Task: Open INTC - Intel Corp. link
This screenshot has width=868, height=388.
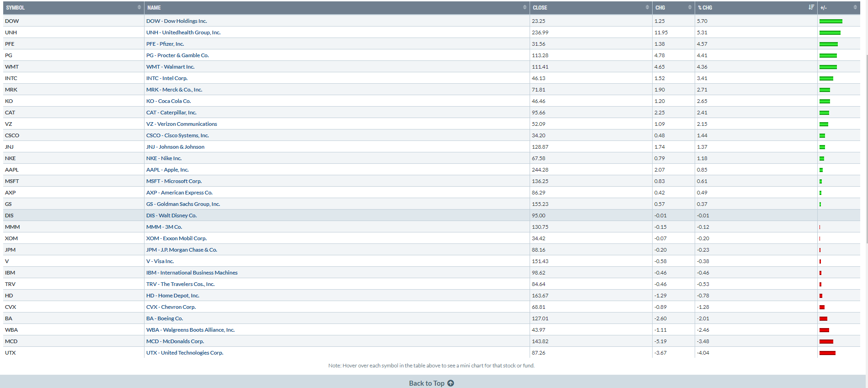Action: (167, 78)
